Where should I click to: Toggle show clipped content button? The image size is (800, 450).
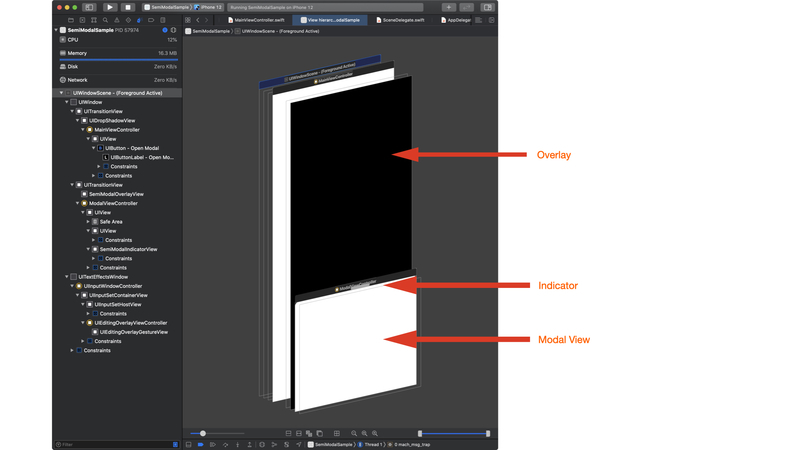coord(288,433)
